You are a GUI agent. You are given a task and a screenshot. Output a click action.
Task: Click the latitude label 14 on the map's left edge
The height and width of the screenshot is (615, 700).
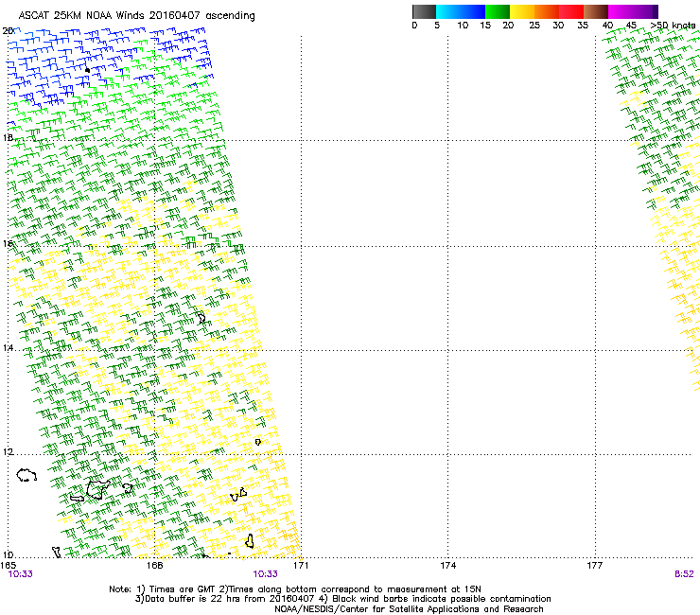click(8, 347)
